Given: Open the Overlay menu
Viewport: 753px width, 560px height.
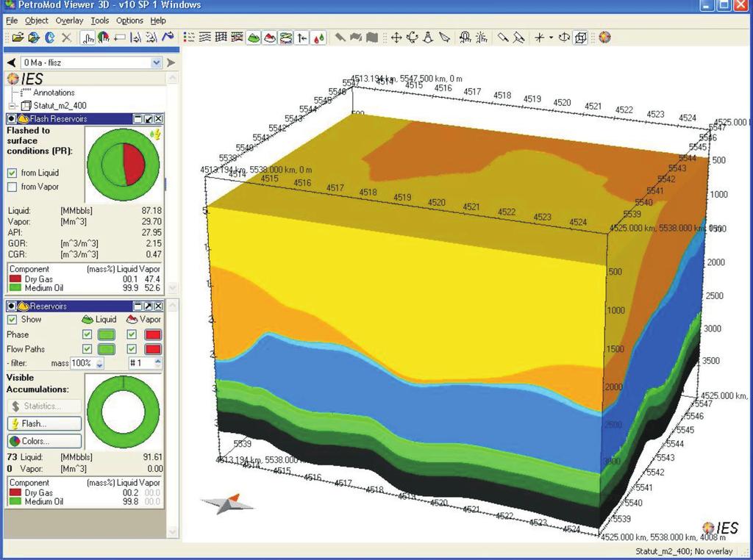Looking at the screenshot, I should [69, 21].
